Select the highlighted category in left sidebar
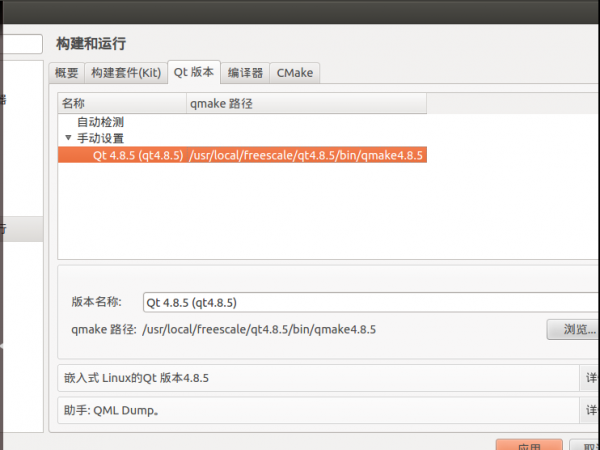Image resolution: width=600 pixels, height=450 pixels. pyautogui.click(x=20, y=229)
